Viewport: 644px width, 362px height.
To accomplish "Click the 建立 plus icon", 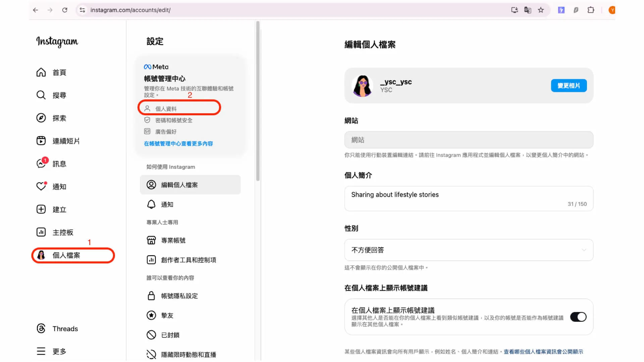I will pos(41,209).
